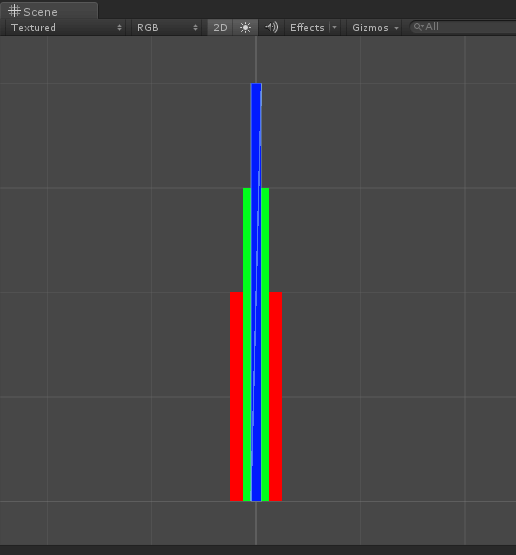
Task: Select the left green bar section
Action: [247, 344]
